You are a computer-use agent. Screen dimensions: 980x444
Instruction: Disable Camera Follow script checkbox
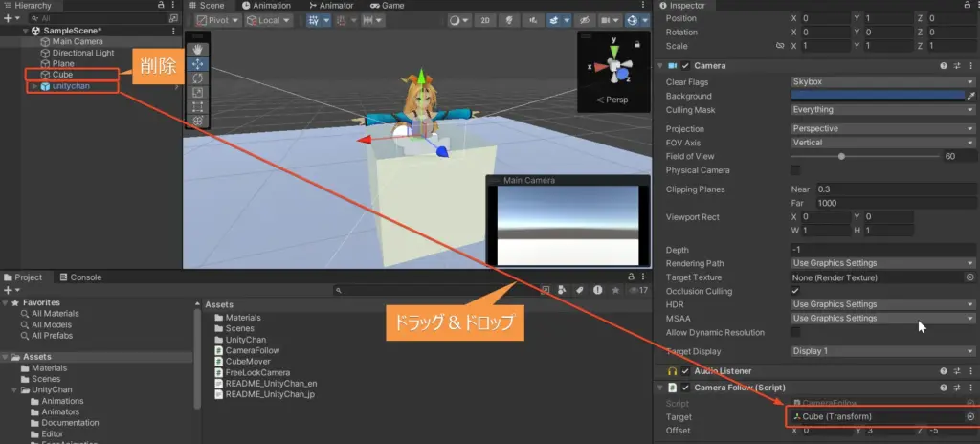[685, 388]
